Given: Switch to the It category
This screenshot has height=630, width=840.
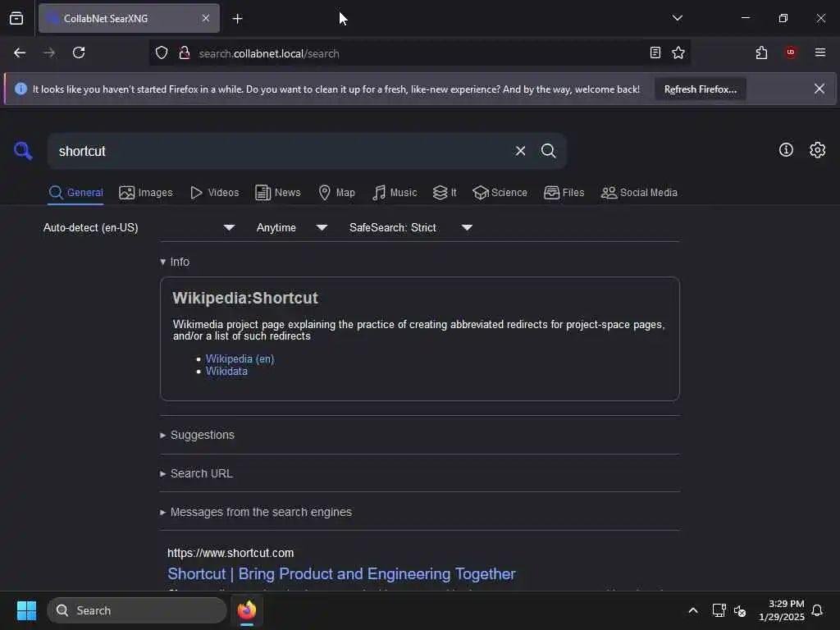Looking at the screenshot, I should coord(445,193).
